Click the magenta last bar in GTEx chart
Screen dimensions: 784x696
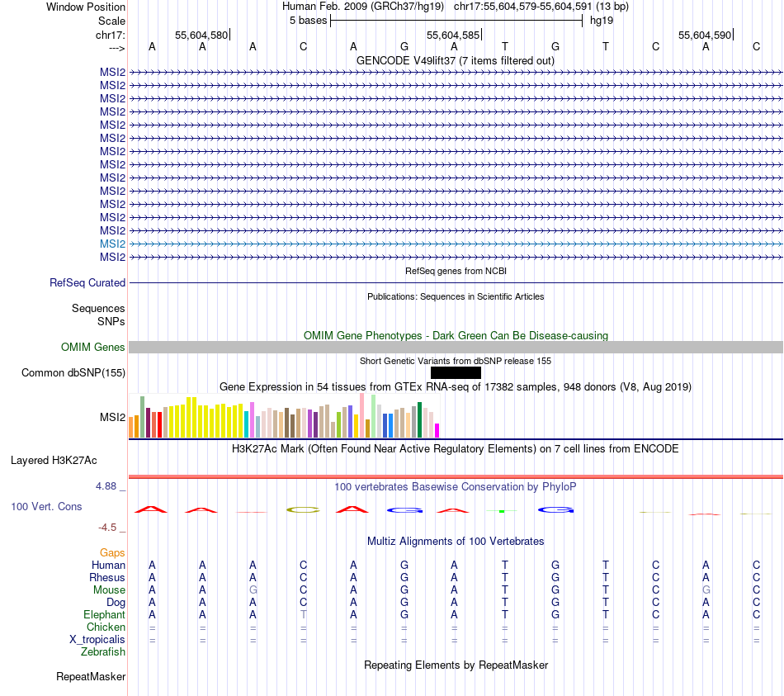[x=437, y=431]
